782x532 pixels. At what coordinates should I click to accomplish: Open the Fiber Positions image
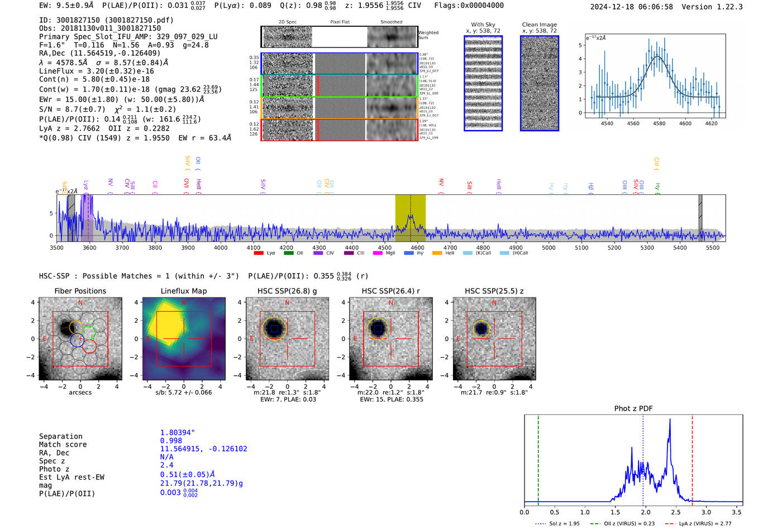coord(80,339)
